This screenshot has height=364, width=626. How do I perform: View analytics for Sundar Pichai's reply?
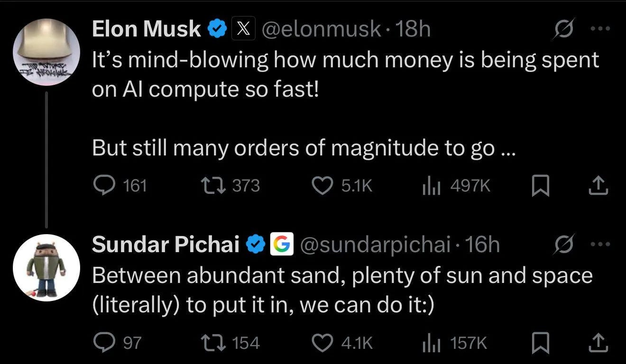pos(431,342)
